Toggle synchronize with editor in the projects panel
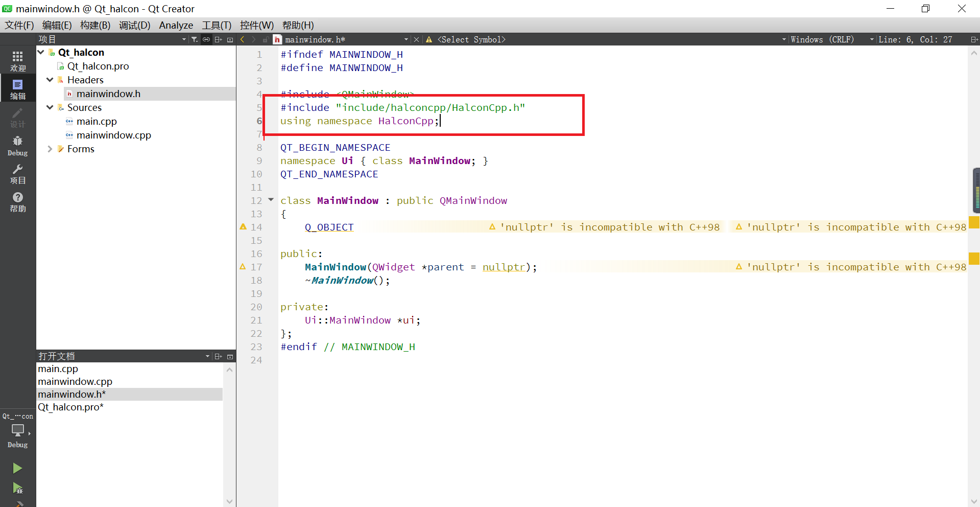This screenshot has height=507, width=980. (206, 39)
